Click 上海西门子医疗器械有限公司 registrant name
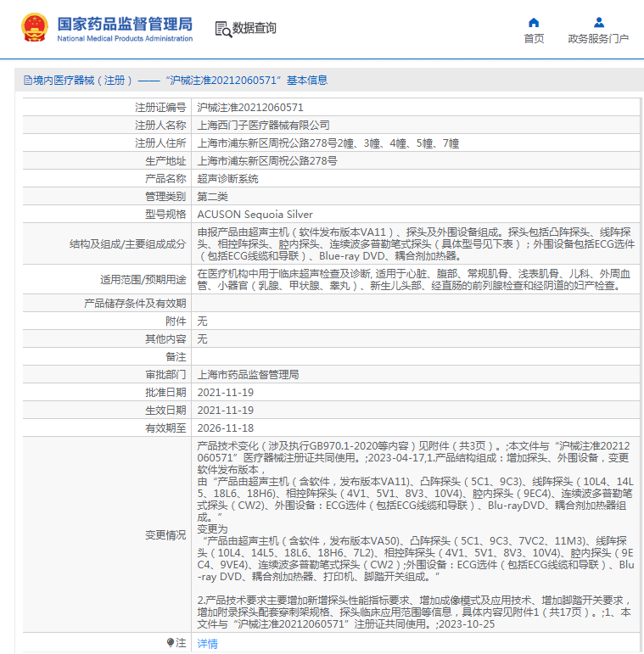 pos(264,126)
